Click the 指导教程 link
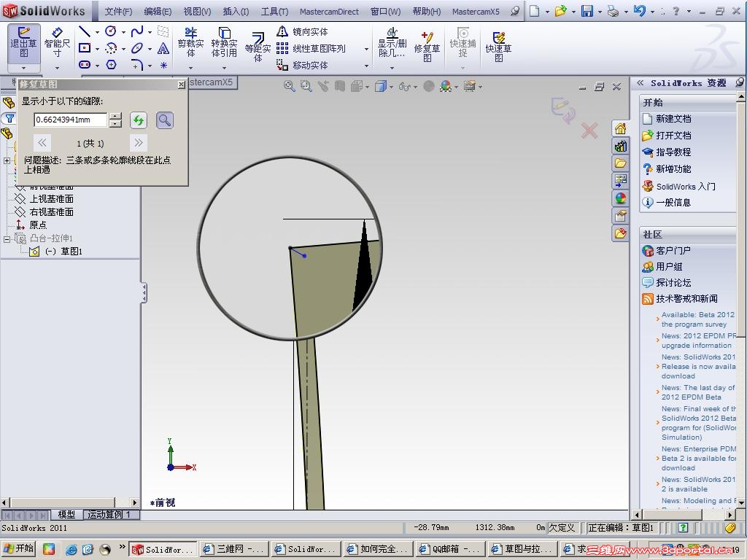Image resolution: width=747 pixels, height=560 pixels. (x=673, y=152)
